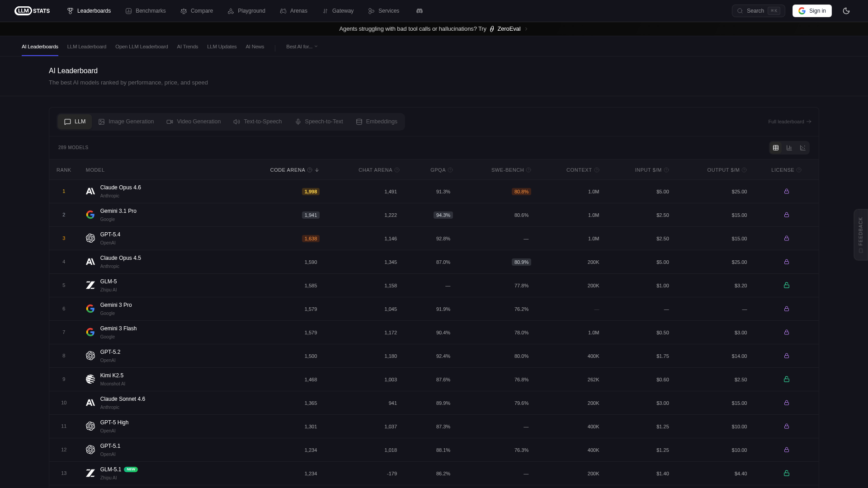Viewport: 868px width, 488px height.
Task: Click License info help icon
Action: (x=799, y=170)
